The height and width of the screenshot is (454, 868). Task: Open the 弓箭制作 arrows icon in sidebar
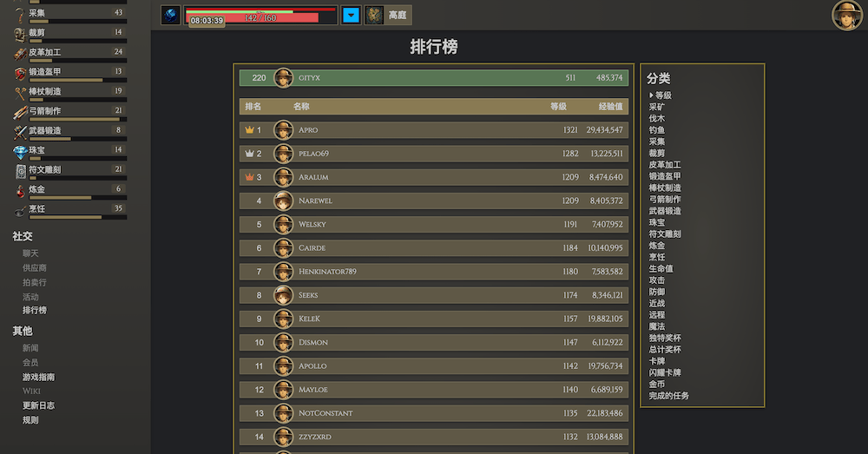20,111
